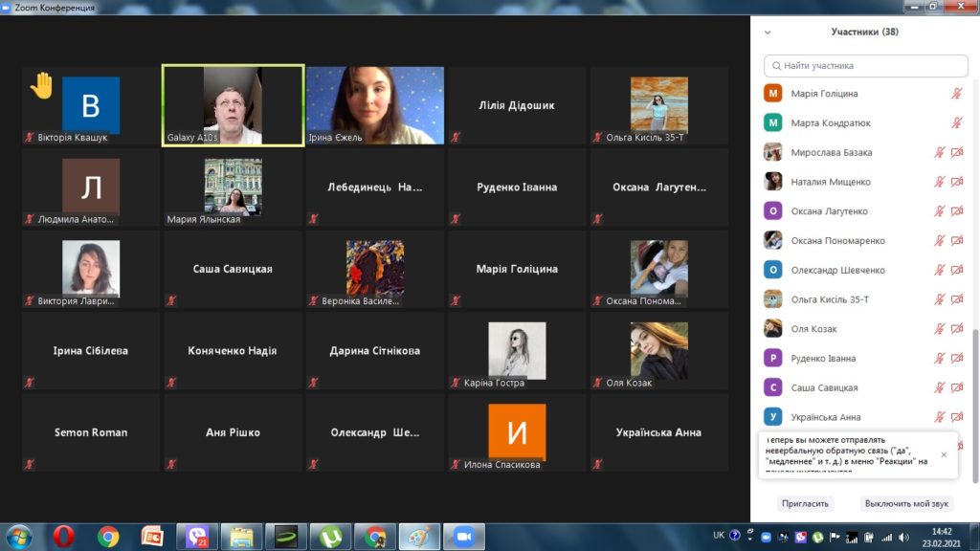Select the Galaxy A10s video tile
Screen dimensions: 980x551
pyautogui.click(x=233, y=105)
